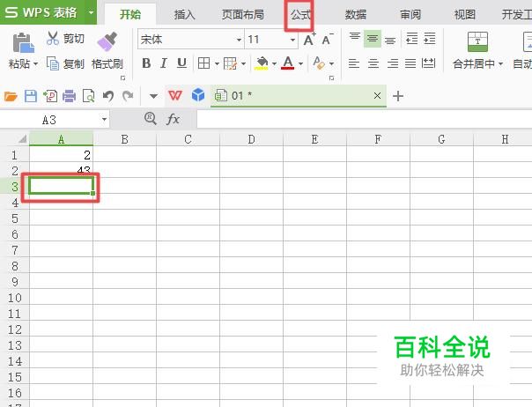
Task: Justify text alignment icon
Action: pyautogui.click(x=410, y=63)
